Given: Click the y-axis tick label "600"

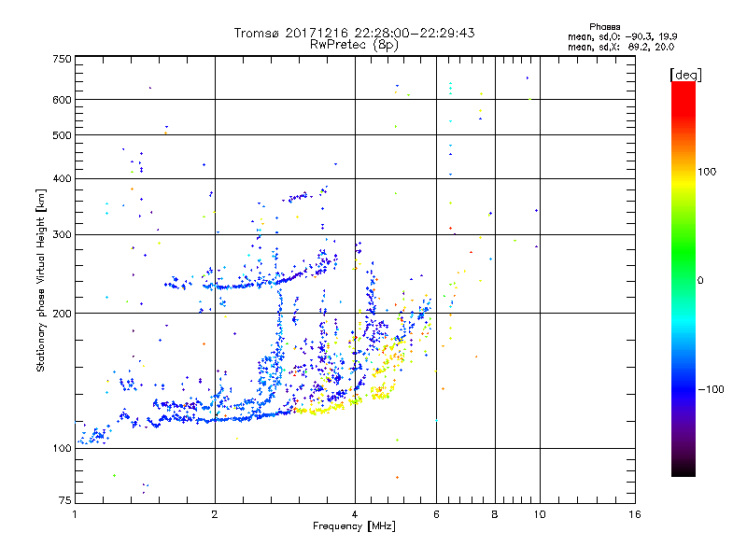Looking at the screenshot, I should click(x=63, y=100).
